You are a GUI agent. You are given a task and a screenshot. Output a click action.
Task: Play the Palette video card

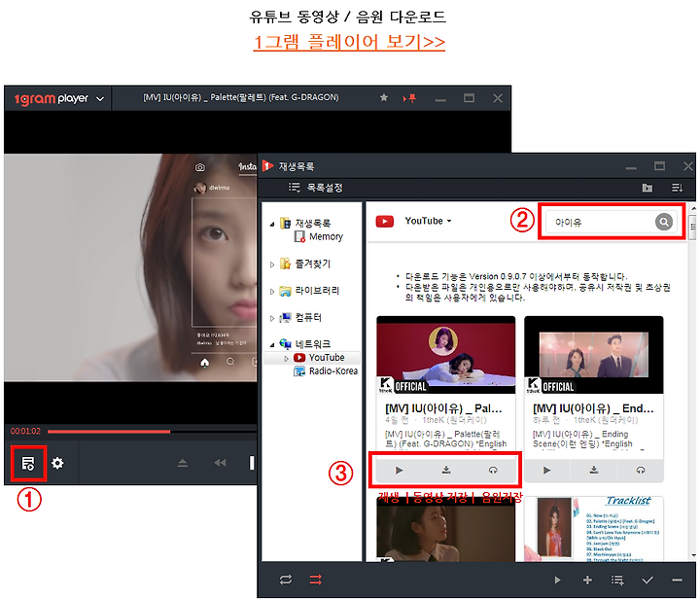click(x=400, y=470)
